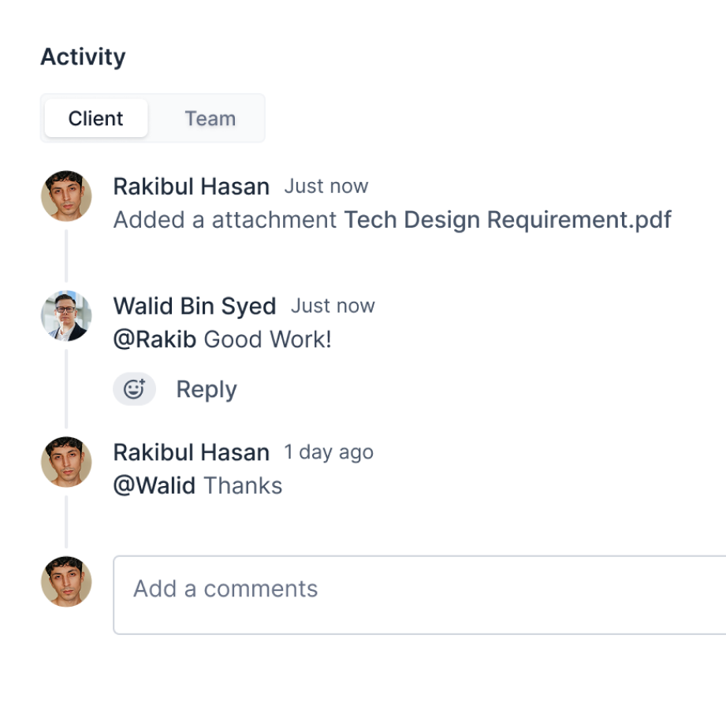This screenshot has height=728, width=726.
Task: Open the @Rakib mention in Walid's comment
Action: click(155, 340)
